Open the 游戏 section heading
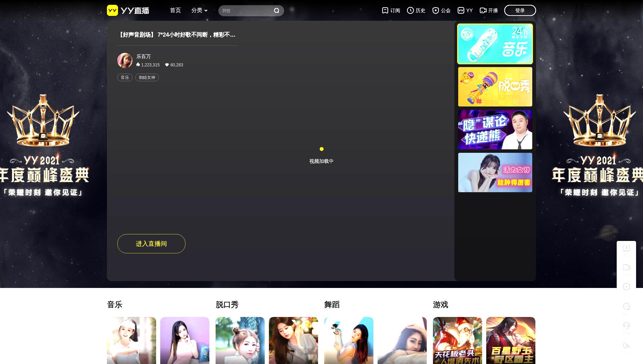643x364 pixels. click(x=441, y=305)
